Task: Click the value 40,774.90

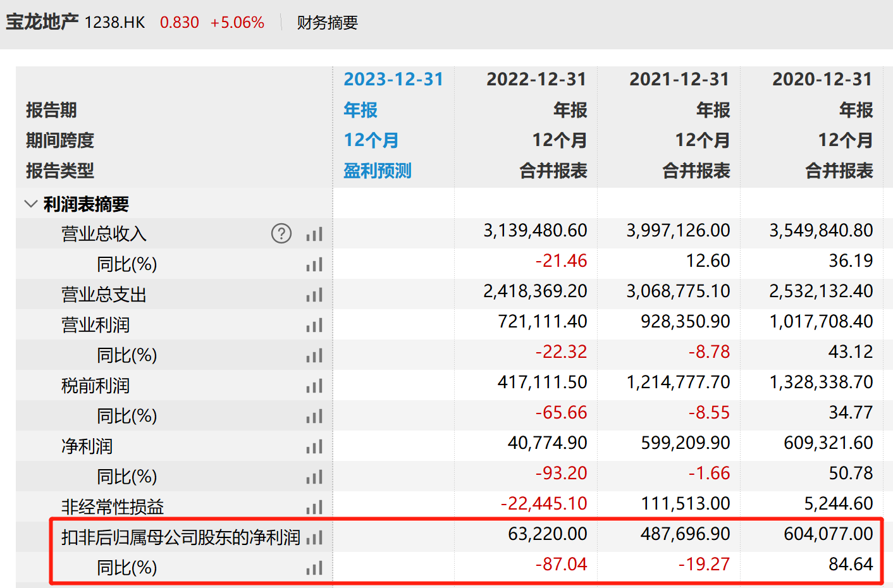Action: click(548, 443)
